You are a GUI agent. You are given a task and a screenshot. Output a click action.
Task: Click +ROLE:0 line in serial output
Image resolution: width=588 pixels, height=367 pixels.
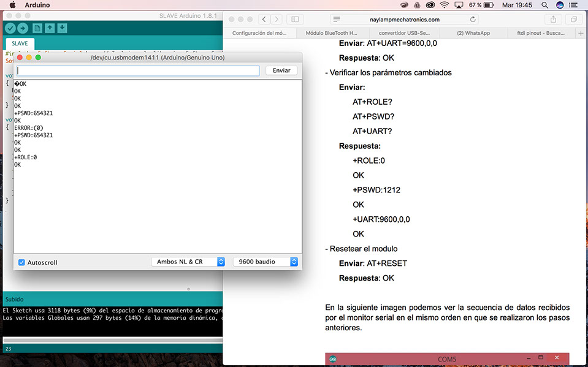pyautogui.click(x=26, y=157)
